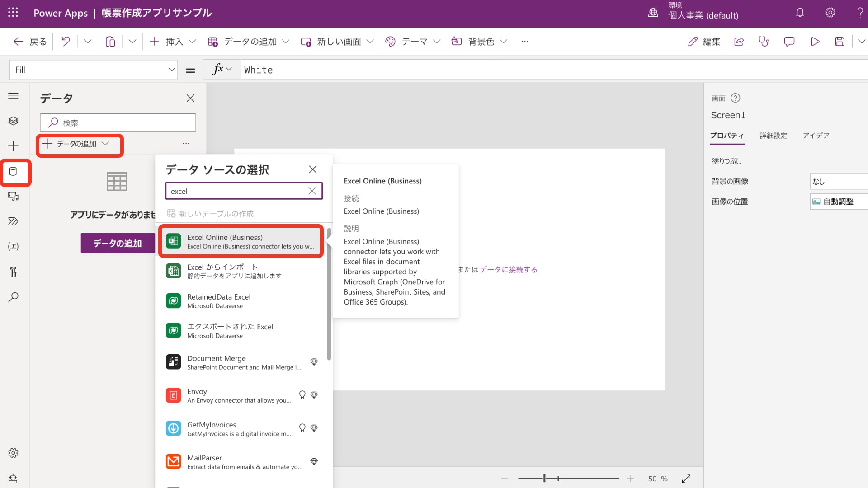Click the データに接続する link
868x488 pixels.
coord(509,269)
